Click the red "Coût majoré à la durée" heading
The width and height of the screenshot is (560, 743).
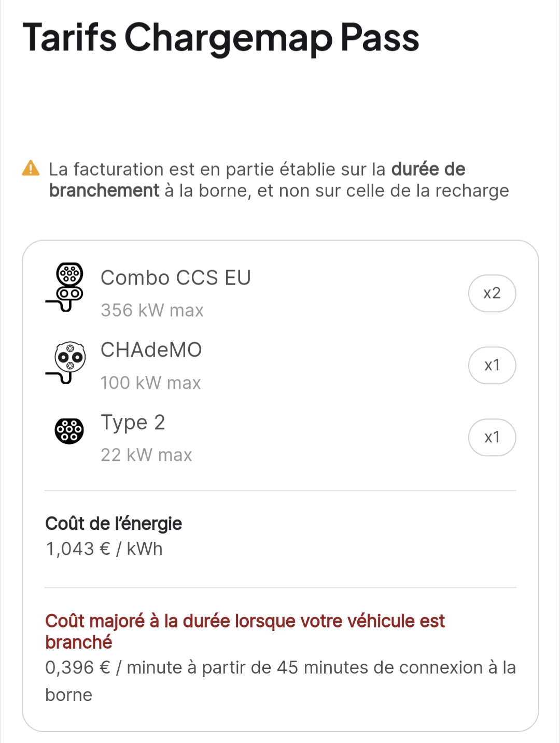click(x=245, y=621)
